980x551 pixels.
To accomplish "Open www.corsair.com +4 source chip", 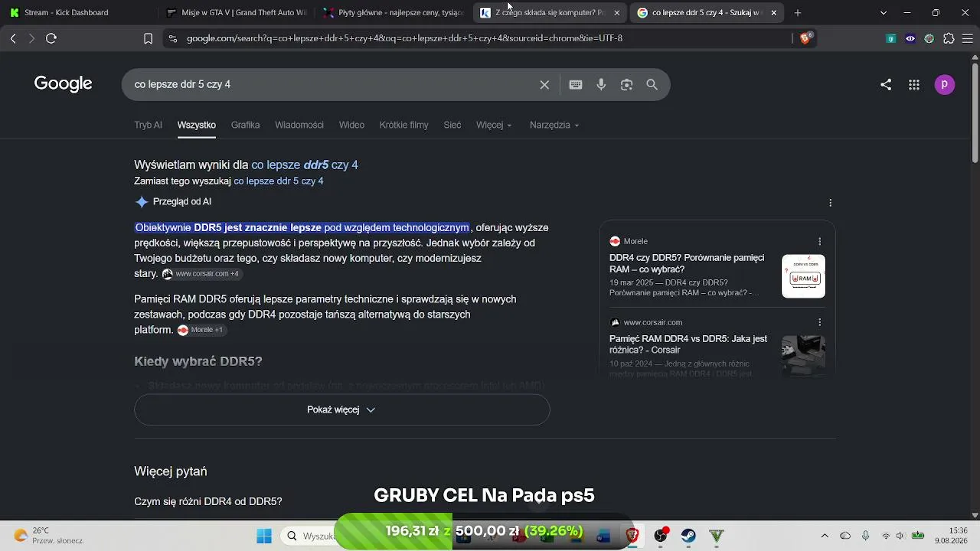I will pos(201,274).
